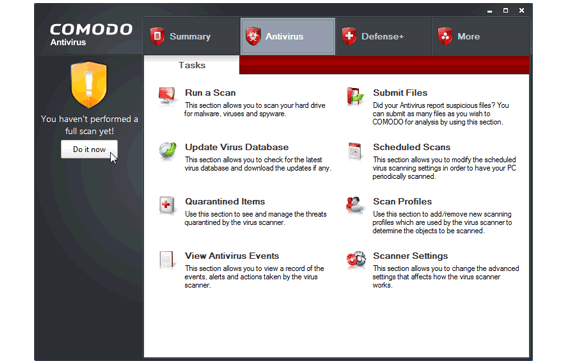Click the Run a Scan description text
This screenshot has height=364, width=575.
pos(254,110)
